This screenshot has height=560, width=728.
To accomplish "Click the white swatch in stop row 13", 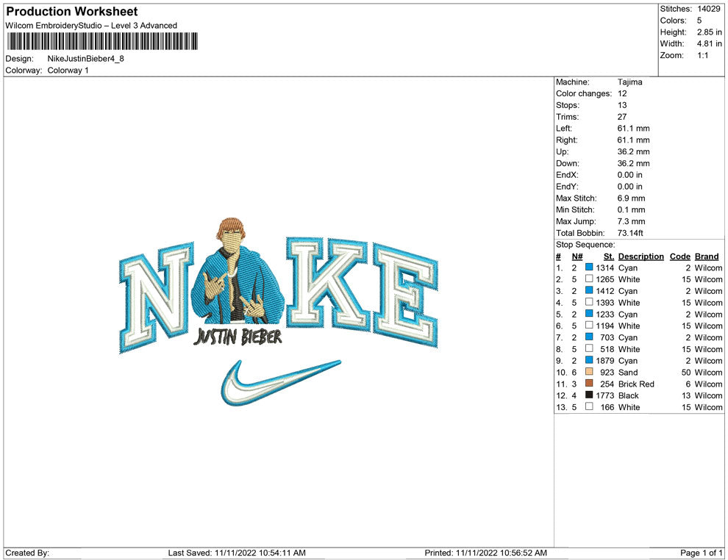I will [589, 406].
